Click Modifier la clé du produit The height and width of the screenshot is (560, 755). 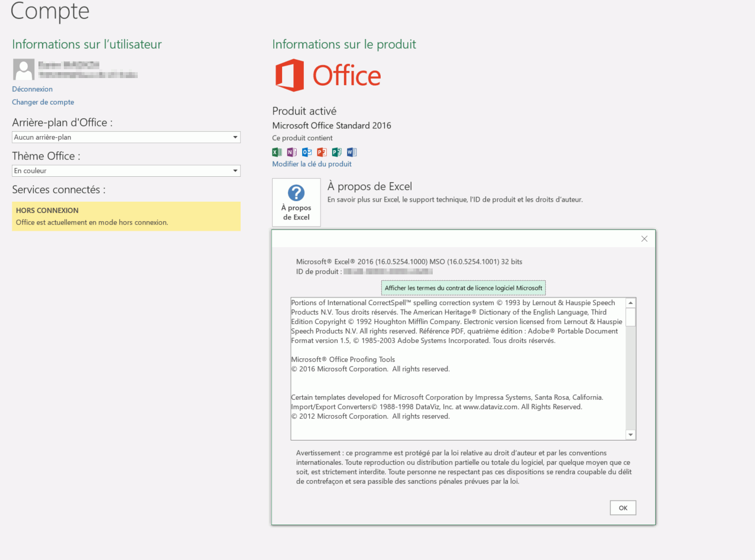pyautogui.click(x=312, y=164)
